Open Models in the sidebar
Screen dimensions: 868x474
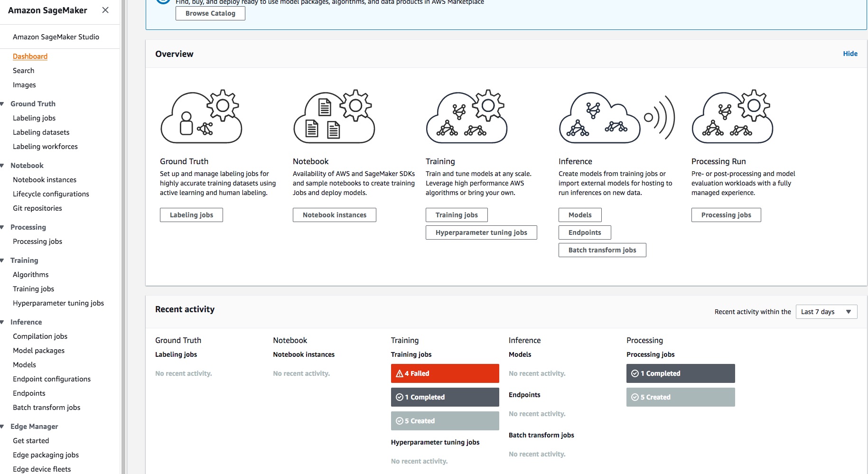pyautogui.click(x=24, y=365)
